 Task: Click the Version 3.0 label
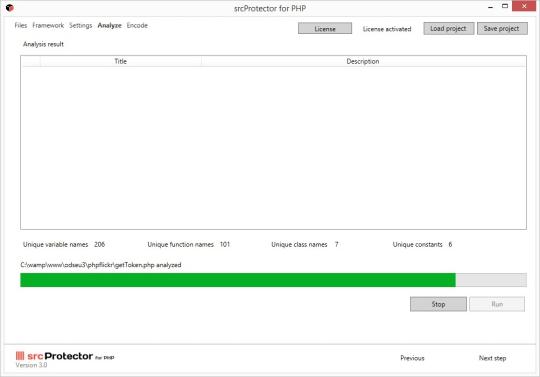31,365
